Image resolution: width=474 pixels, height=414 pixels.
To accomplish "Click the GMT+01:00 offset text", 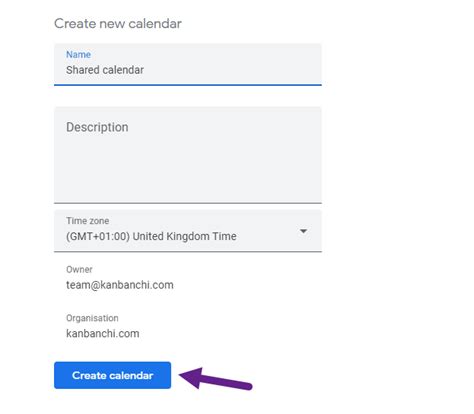I will 98,236.
